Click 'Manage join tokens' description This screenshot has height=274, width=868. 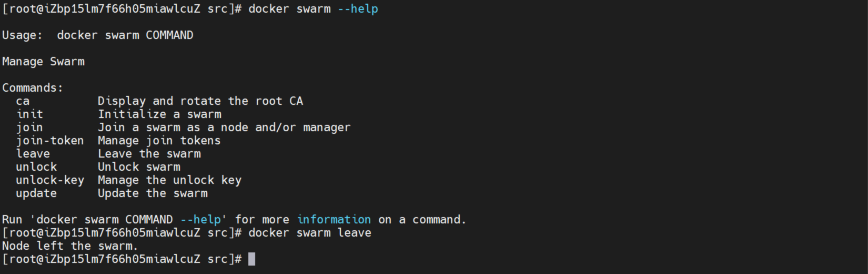click(159, 141)
